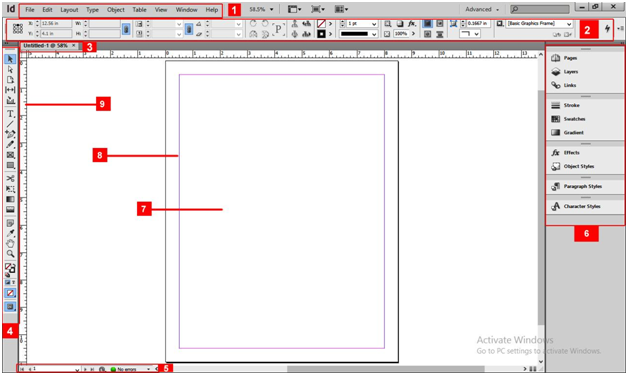
Task: Open the Screen Mode dropdown in application bar
Action: [318, 9]
